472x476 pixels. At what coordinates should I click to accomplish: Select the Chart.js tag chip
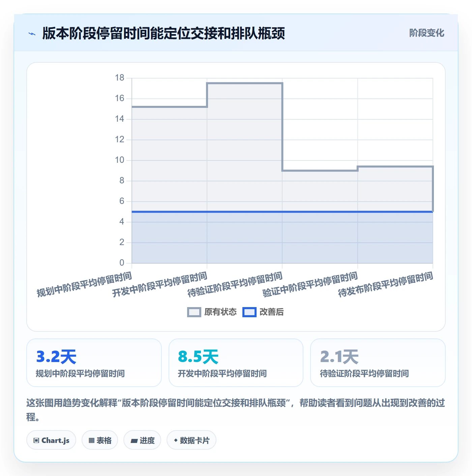pos(51,440)
